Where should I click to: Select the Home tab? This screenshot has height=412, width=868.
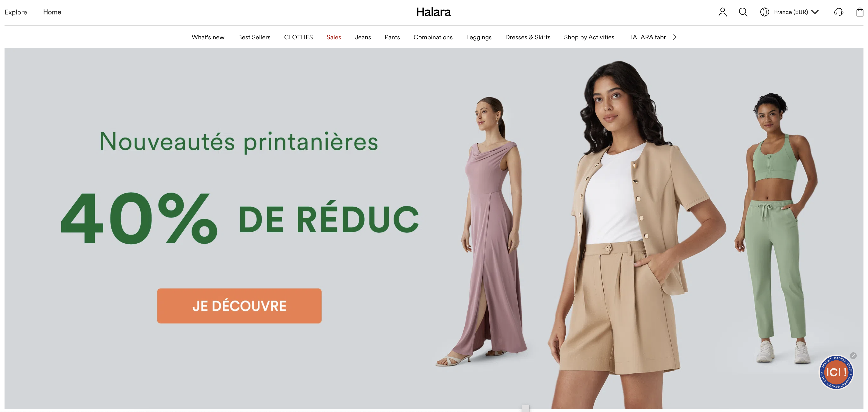pyautogui.click(x=52, y=12)
